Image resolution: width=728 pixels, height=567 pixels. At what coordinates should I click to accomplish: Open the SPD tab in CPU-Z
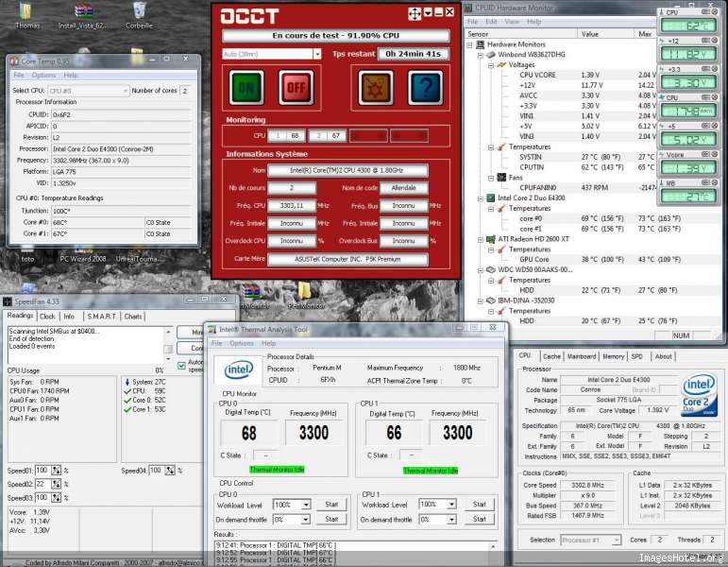(637, 356)
